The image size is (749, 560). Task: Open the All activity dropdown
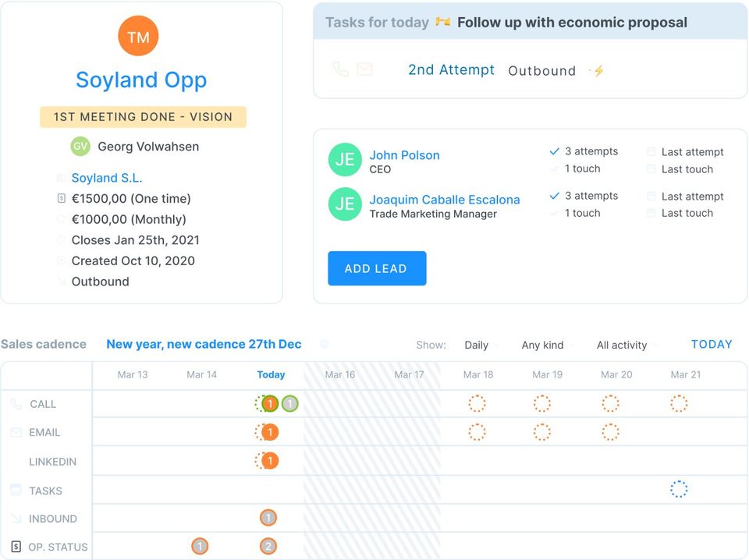[627, 345]
